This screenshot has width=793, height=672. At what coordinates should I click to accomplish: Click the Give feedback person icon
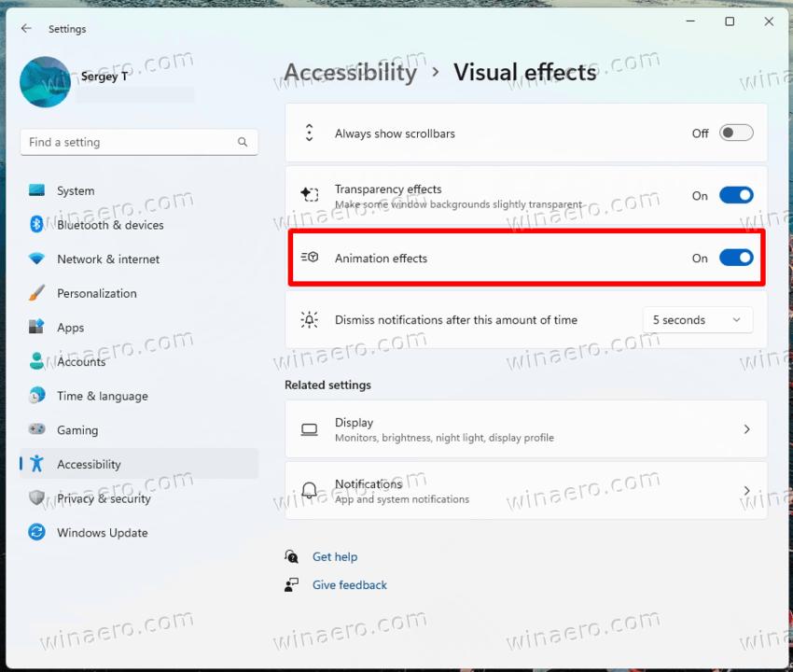291,585
